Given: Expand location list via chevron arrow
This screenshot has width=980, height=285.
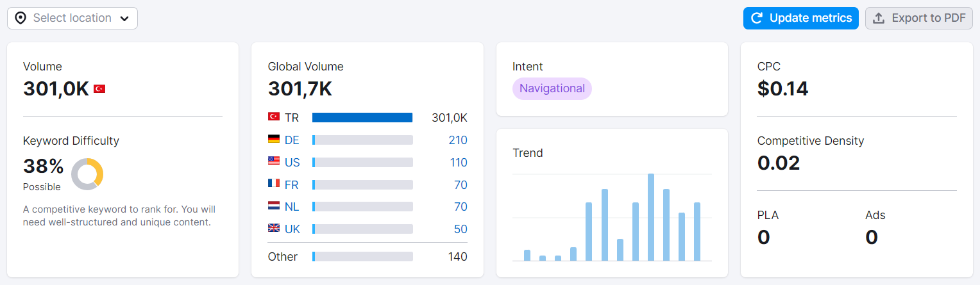Looking at the screenshot, I should click(x=124, y=19).
